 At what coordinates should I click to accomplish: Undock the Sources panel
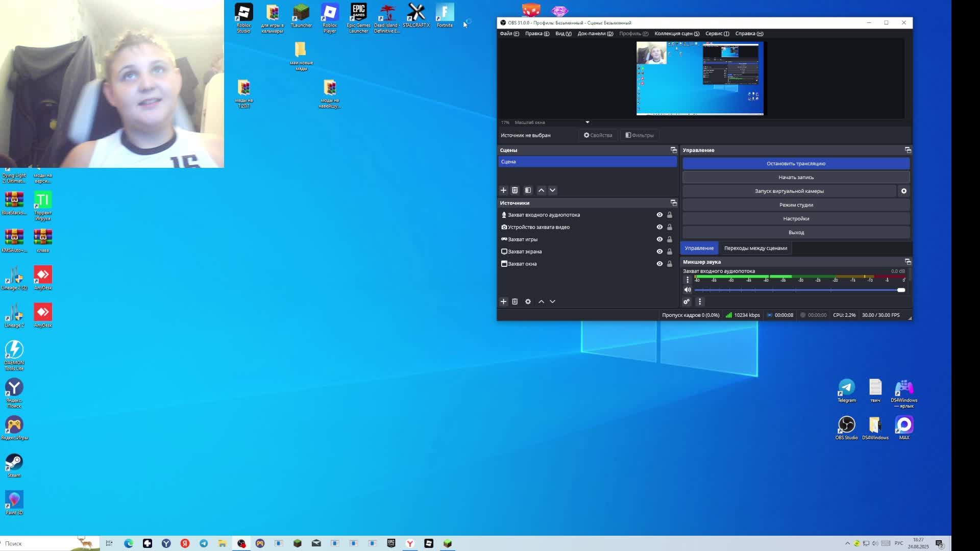[x=673, y=203]
